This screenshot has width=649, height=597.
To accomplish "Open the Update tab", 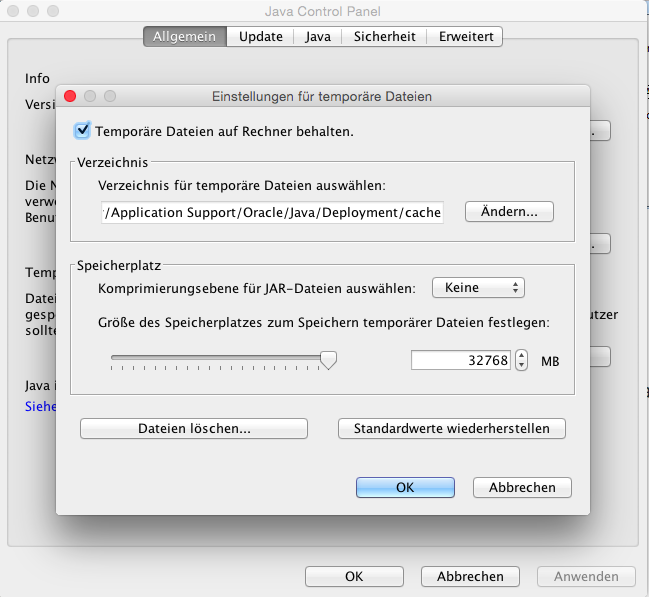I will [x=260, y=37].
